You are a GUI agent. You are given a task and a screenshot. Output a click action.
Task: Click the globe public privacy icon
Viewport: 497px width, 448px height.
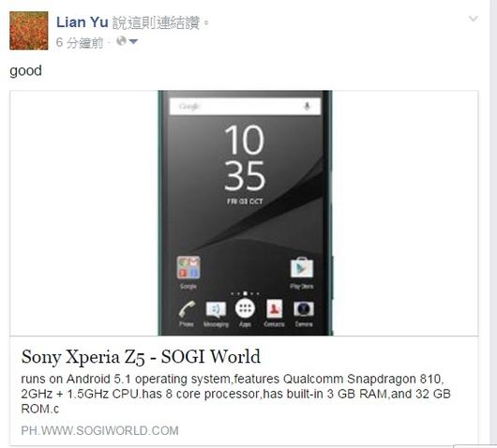pos(121,41)
